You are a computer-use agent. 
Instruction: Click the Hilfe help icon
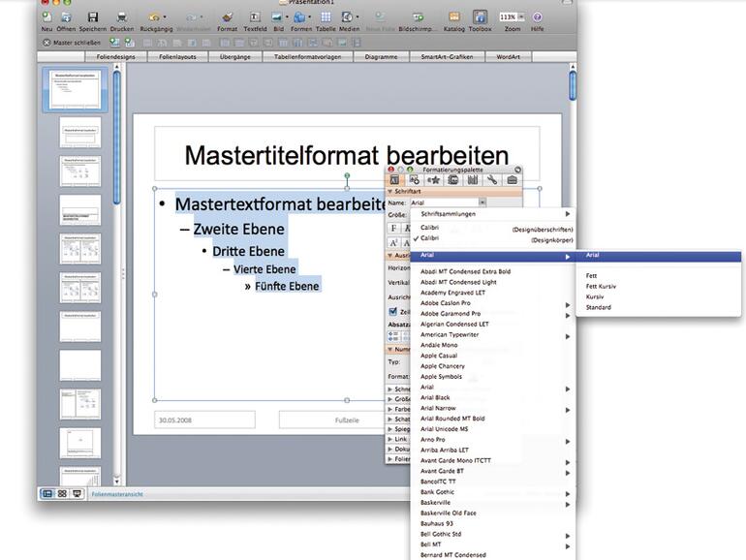[x=537, y=17]
